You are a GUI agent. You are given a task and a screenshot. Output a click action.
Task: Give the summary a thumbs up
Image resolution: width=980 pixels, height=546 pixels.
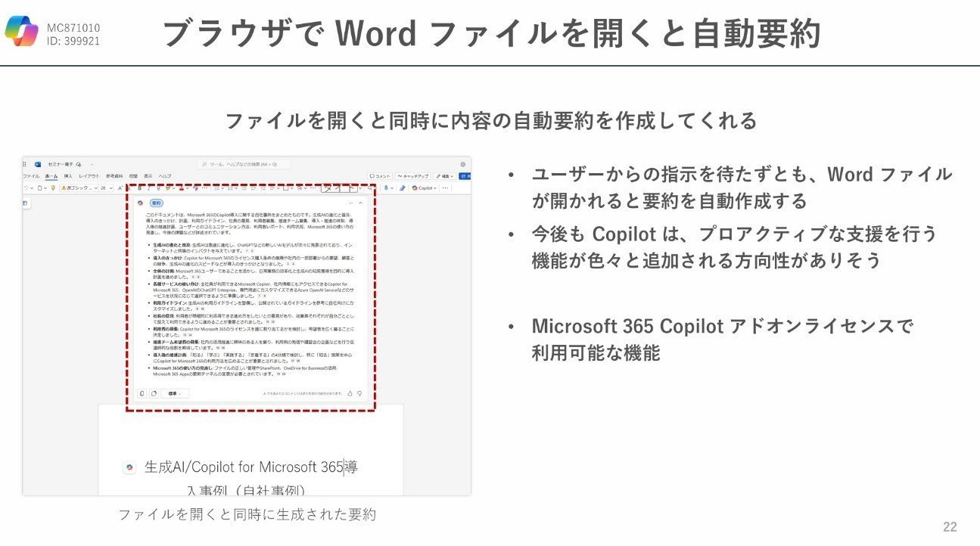point(350,393)
